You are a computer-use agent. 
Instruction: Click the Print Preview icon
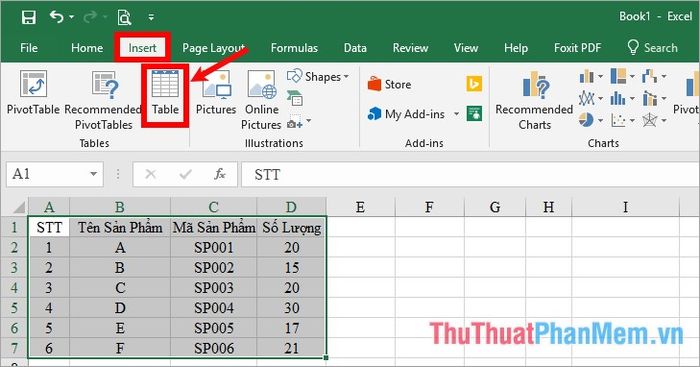(124, 17)
